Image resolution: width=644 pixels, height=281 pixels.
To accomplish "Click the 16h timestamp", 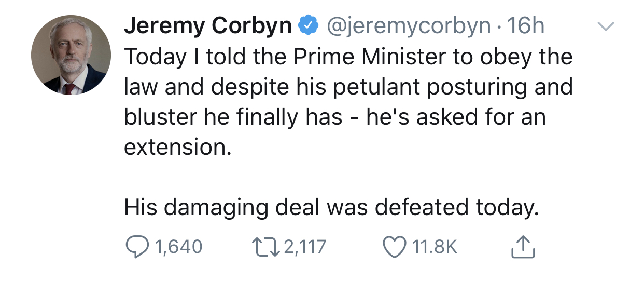I will coord(526,26).
